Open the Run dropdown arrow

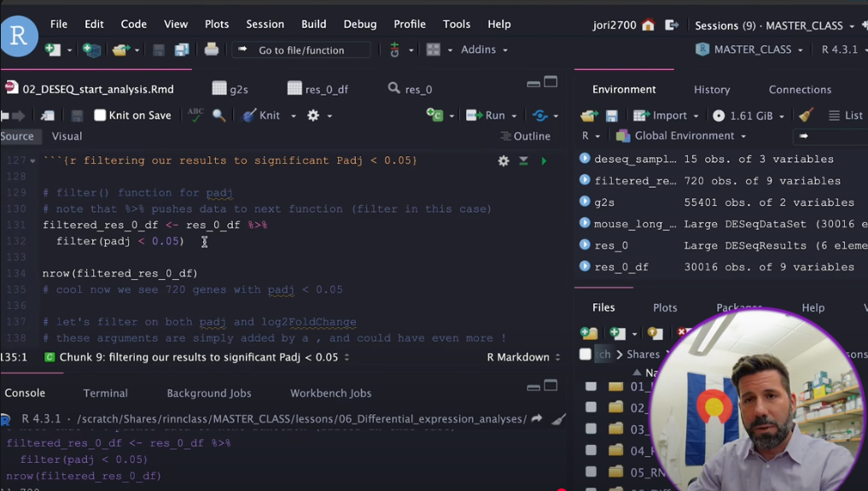(x=515, y=115)
